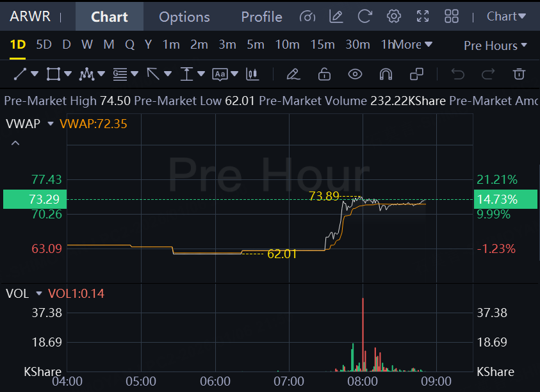
Task: Expand the VWAP indicator dropdown
Action: click(x=51, y=124)
